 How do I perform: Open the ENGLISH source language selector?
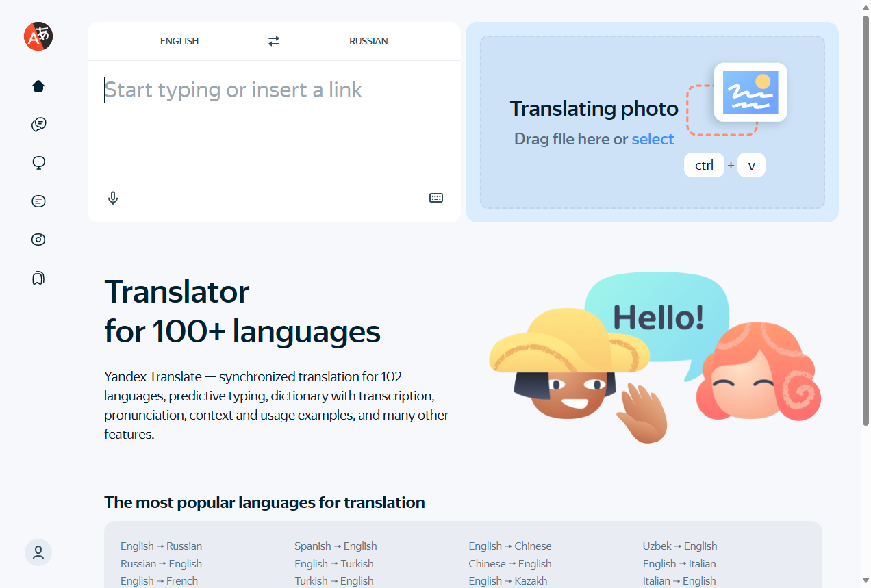(x=179, y=41)
